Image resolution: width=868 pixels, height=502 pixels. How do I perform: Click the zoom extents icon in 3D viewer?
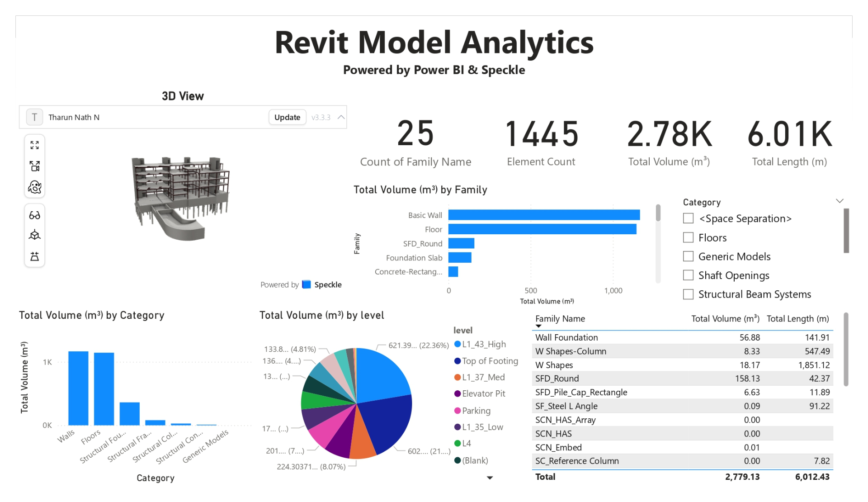pos(35,145)
